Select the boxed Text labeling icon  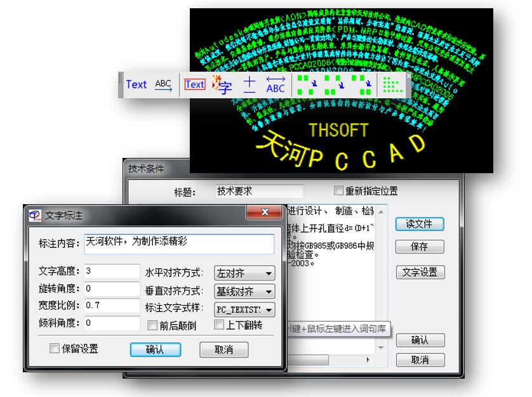(x=196, y=84)
